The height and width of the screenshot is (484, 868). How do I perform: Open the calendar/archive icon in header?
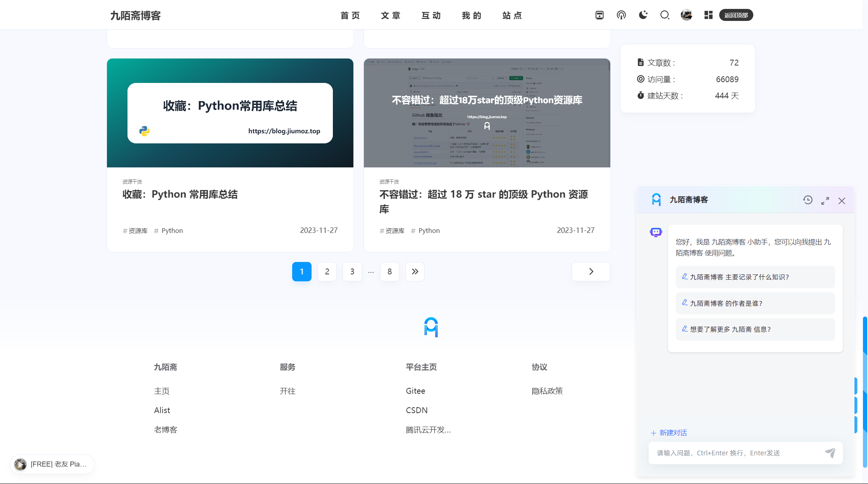tap(599, 15)
